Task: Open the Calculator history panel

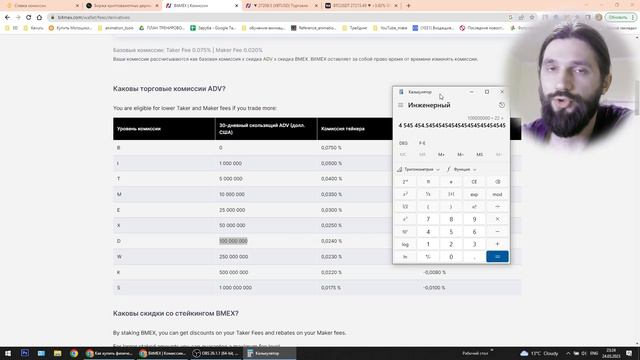Action: tap(502, 105)
